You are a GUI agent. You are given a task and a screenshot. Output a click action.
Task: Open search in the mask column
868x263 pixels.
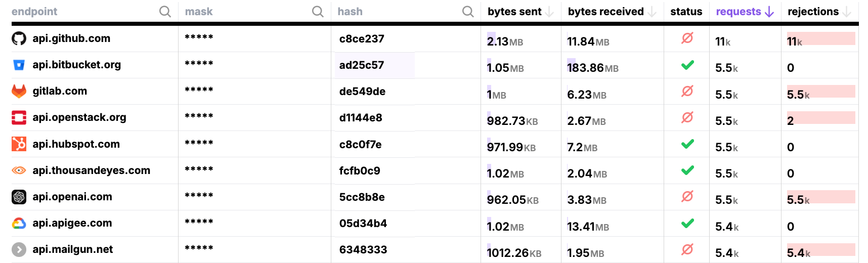point(318,12)
